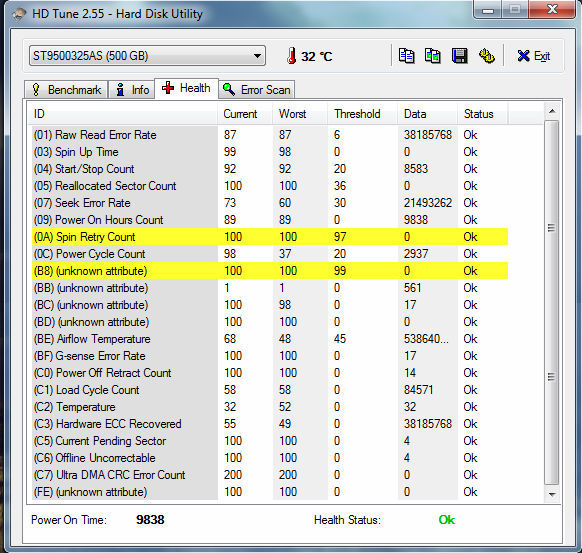Click the save screenshot floppy disk icon

click(460, 56)
